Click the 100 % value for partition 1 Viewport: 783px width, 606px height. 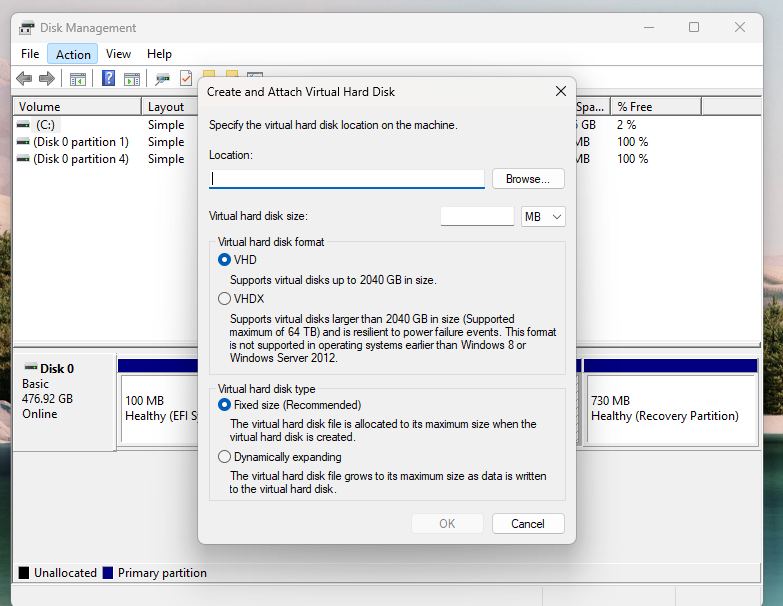[x=632, y=142]
